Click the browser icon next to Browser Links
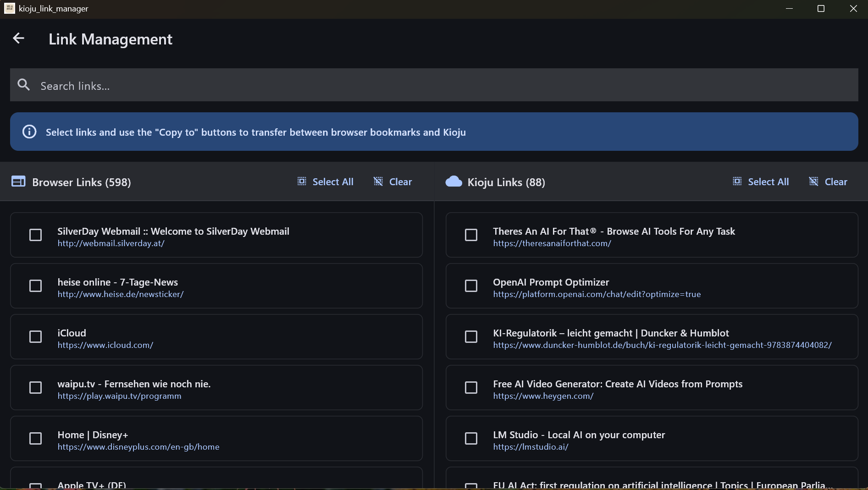The image size is (868, 490). (x=18, y=182)
